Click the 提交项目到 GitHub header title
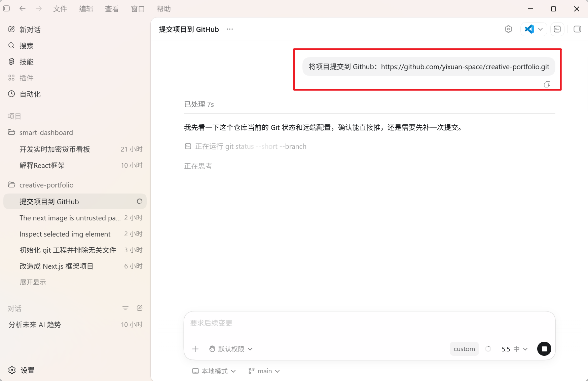Viewport: 588px width, 381px height. pos(189,29)
